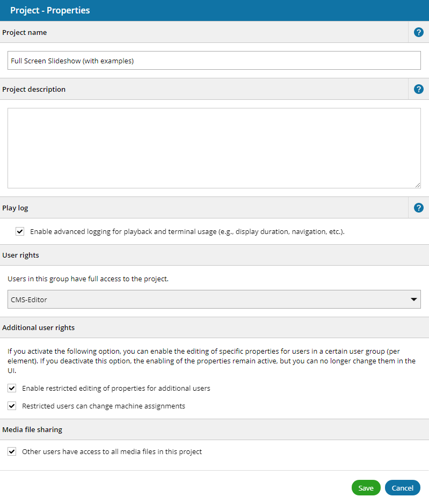This screenshot has height=504, width=429.
Task: Click Save button
Action: 366,488
